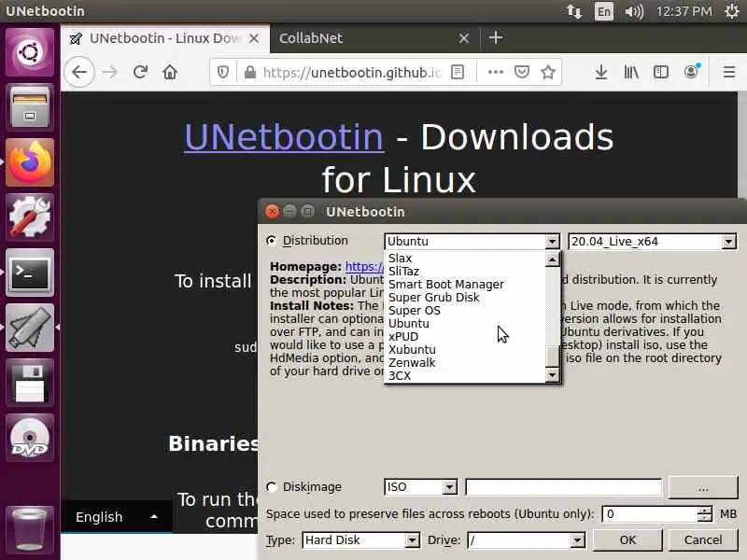This screenshot has width=747, height=560.
Task: Choose Xubuntu from distribution list
Action: coord(412,349)
